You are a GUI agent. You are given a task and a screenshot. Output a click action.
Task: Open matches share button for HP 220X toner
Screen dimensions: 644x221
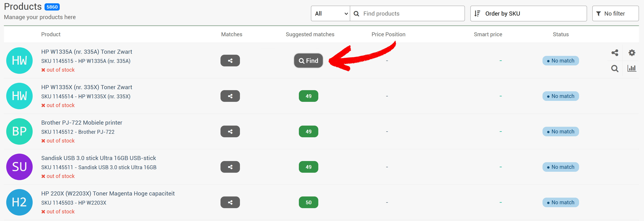(x=230, y=203)
